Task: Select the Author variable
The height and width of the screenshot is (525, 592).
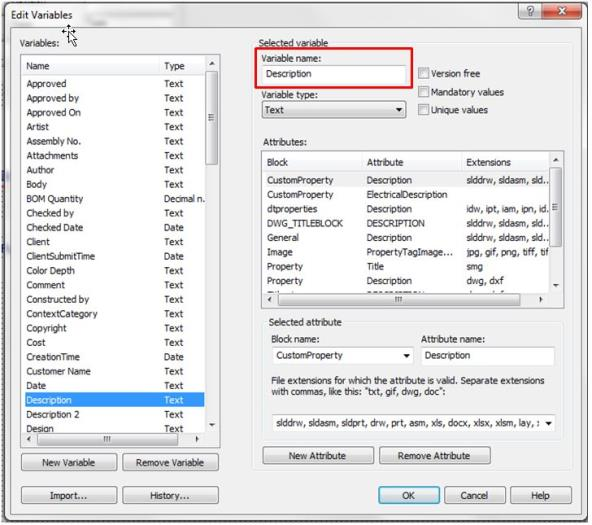Action: (x=114, y=170)
